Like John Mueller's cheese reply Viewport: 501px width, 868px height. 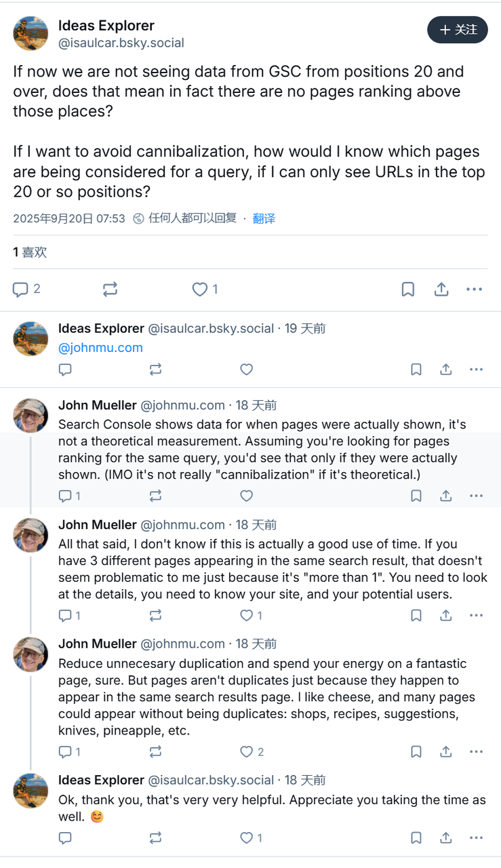point(247,751)
